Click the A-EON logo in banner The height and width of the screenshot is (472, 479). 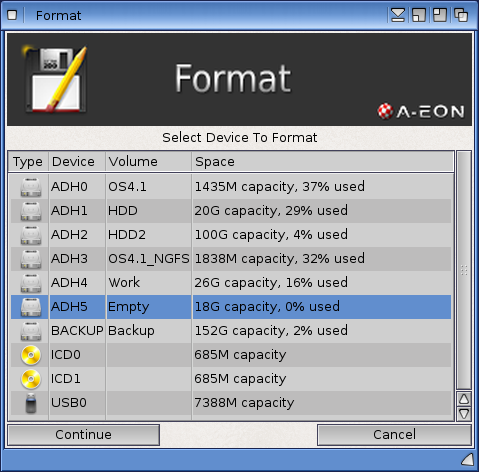(421, 111)
